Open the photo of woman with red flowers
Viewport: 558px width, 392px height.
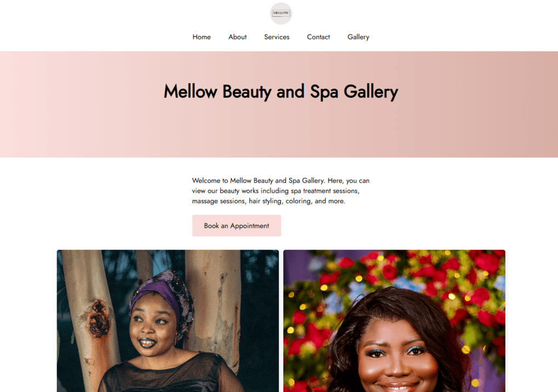pos(394,321)
